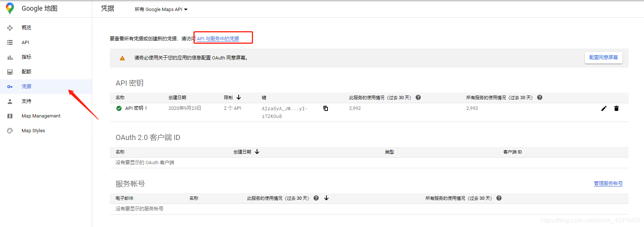Click the 服务帐号 section heading
Image resolution: width=644 pixels, height=227 pixels.
pyautogui.click(x=130, y=184)
